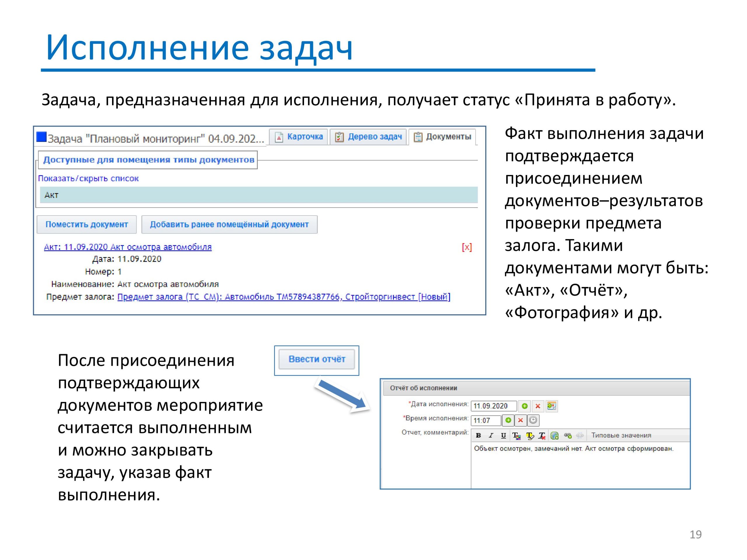Click the Дата: 11.09.2020 value
The image size is (747, 560).
point(139,259)
